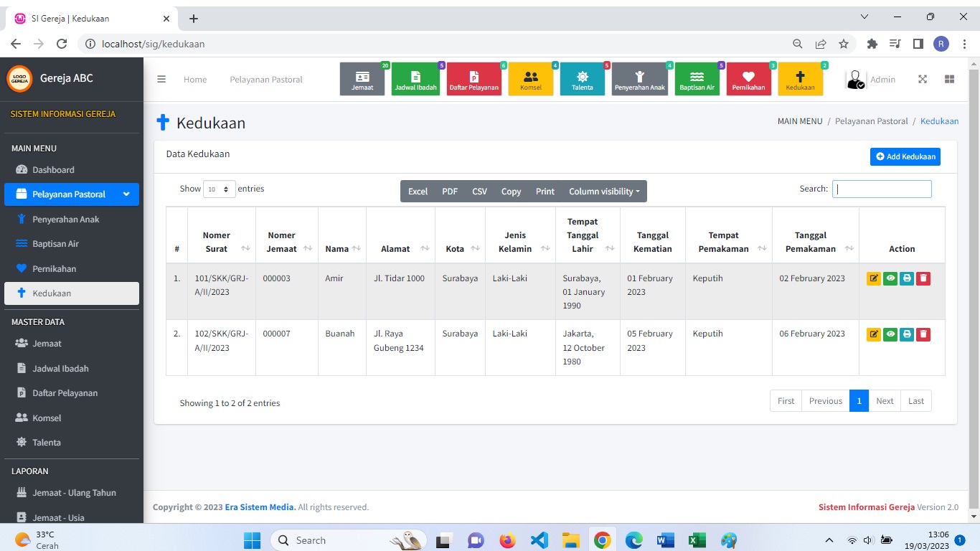Open Dashboard from the main menu

[53, 170]
